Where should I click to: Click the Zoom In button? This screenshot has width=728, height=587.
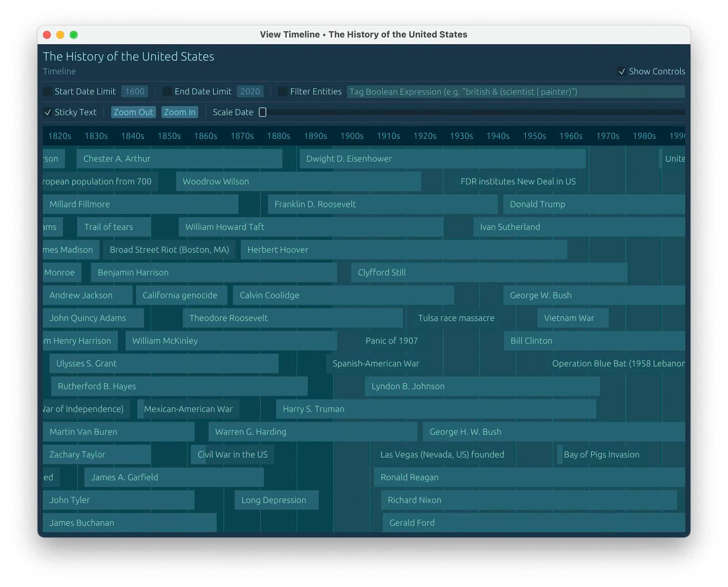(x=180, y=112)
